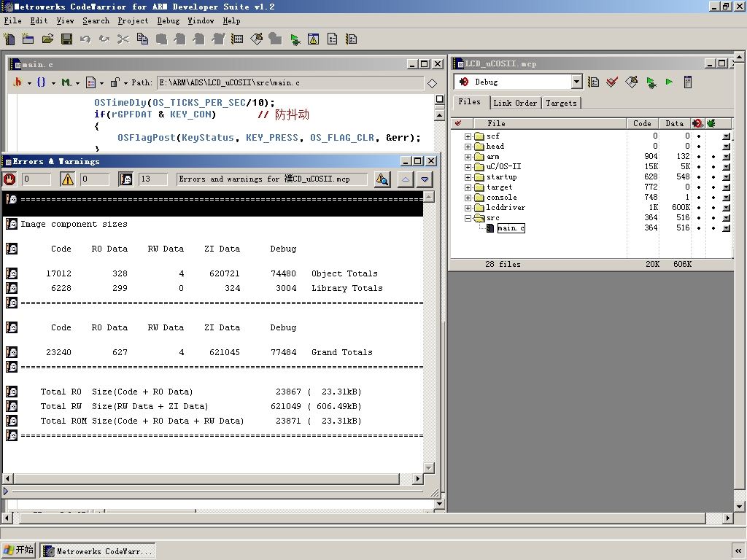747x560 pixels.
Task: Expand the scf folder
Action: point(468,136)
